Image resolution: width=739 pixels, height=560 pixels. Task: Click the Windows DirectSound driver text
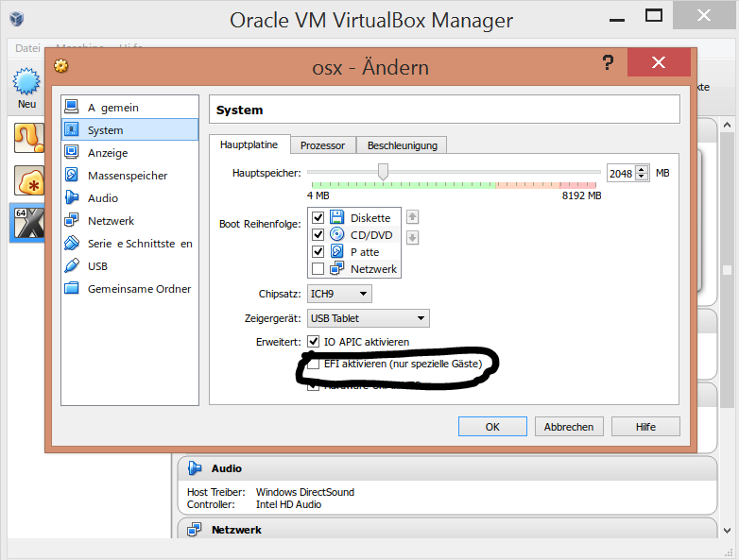(x=305, y=492)
